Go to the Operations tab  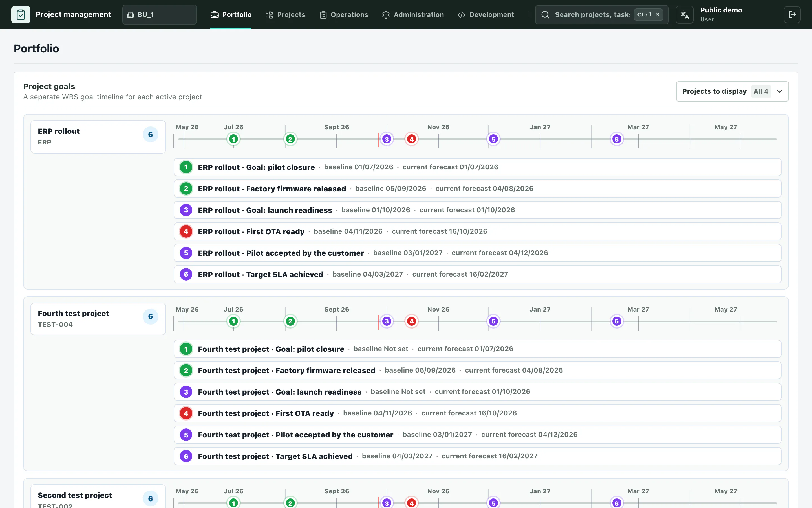pos(344,14)
